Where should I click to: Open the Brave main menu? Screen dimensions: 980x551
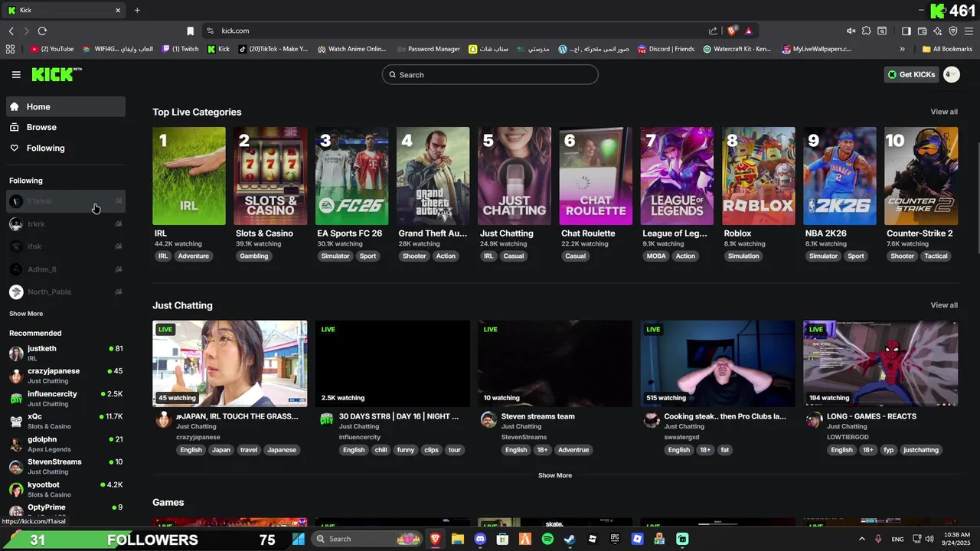coord(969,31)
